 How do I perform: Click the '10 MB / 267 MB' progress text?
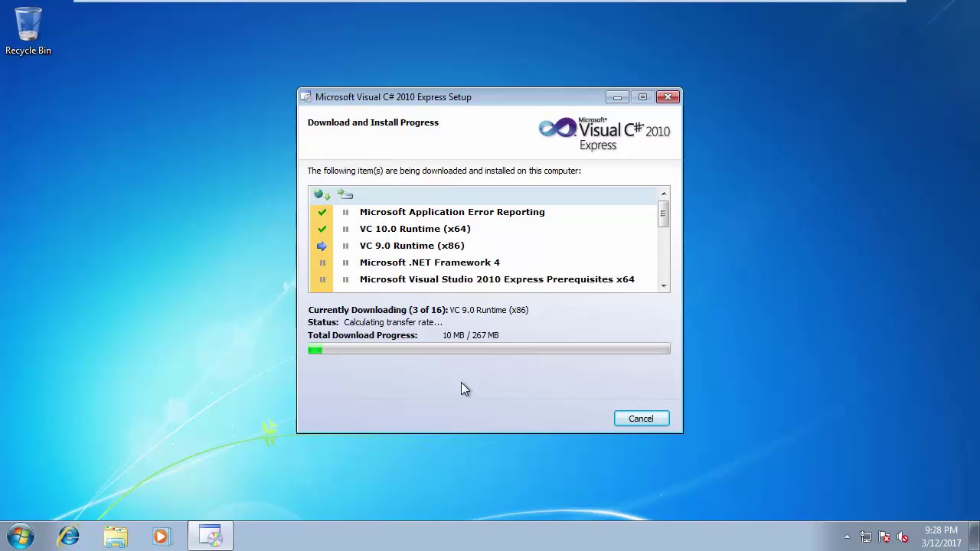471,335
